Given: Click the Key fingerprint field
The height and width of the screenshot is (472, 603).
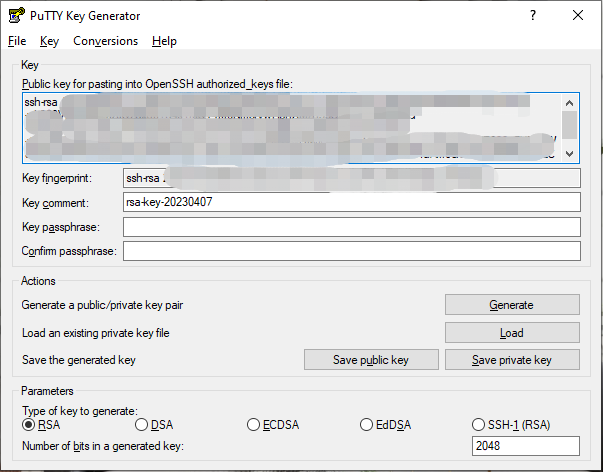Looking at the screenshot, I should pyautogui.click(x=351, y=178).
